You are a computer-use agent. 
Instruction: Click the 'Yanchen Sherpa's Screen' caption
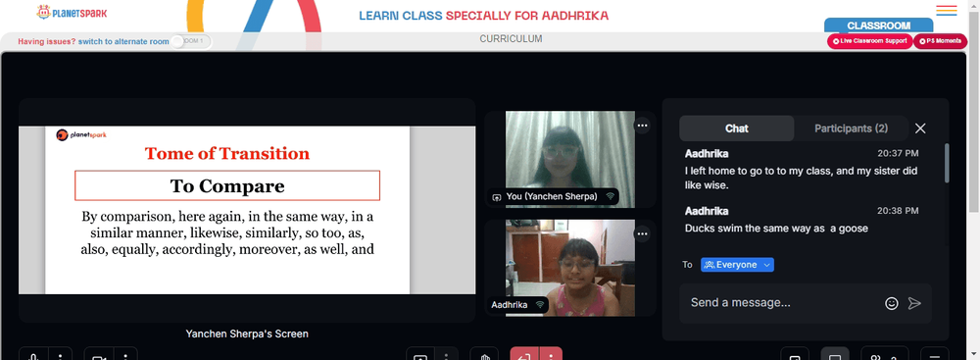pos(247,334)
